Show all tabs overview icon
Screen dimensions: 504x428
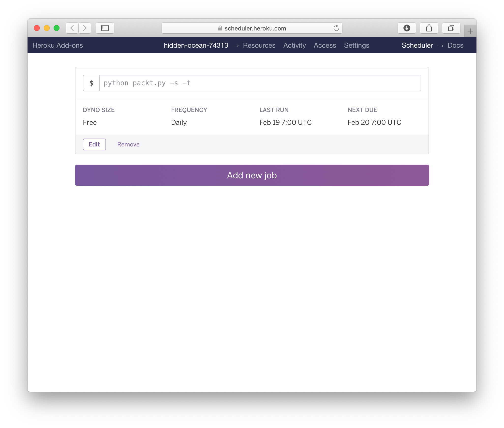[451, 28]
